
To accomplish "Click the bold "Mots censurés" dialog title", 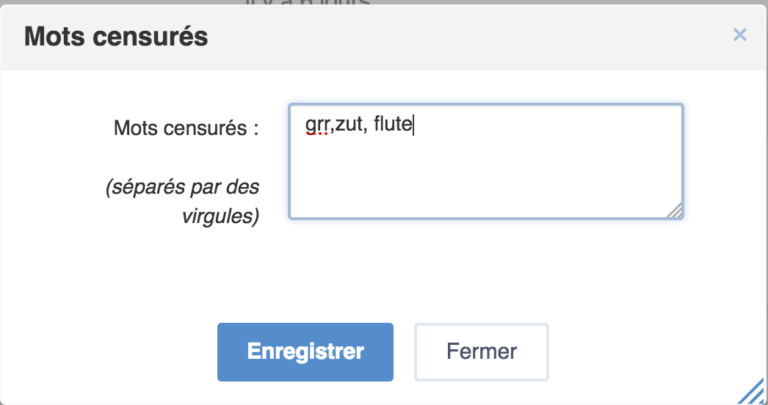I will 116,37.
